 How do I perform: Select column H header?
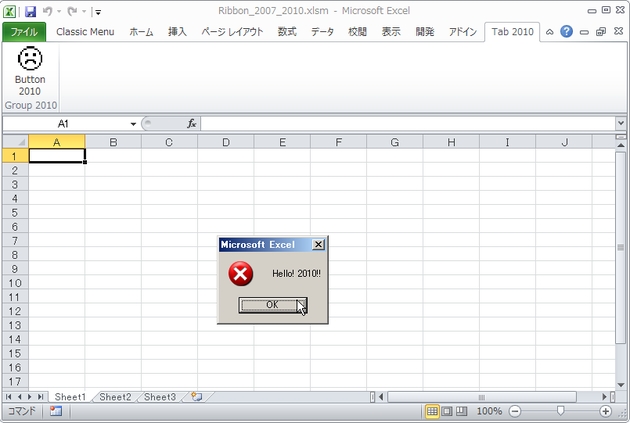pyautogui.click(x=451, y=142)
